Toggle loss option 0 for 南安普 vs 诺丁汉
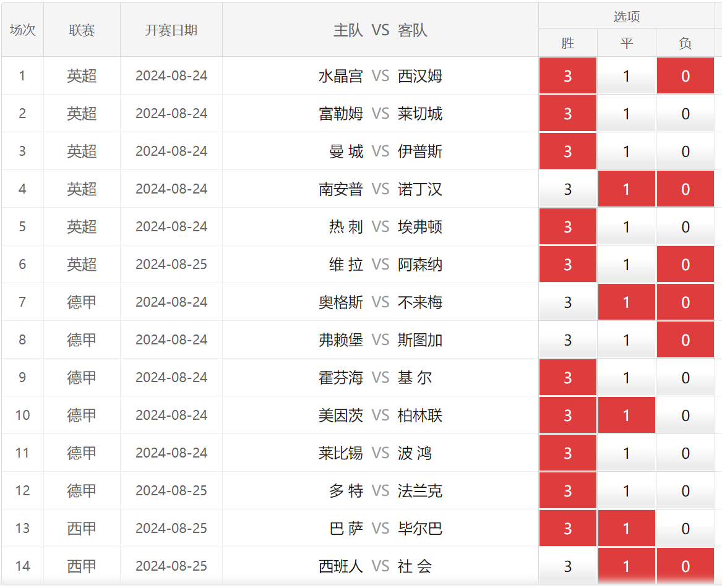Viewport: 722px width, 588px height. pyautogui.click(x=685, y=189)
